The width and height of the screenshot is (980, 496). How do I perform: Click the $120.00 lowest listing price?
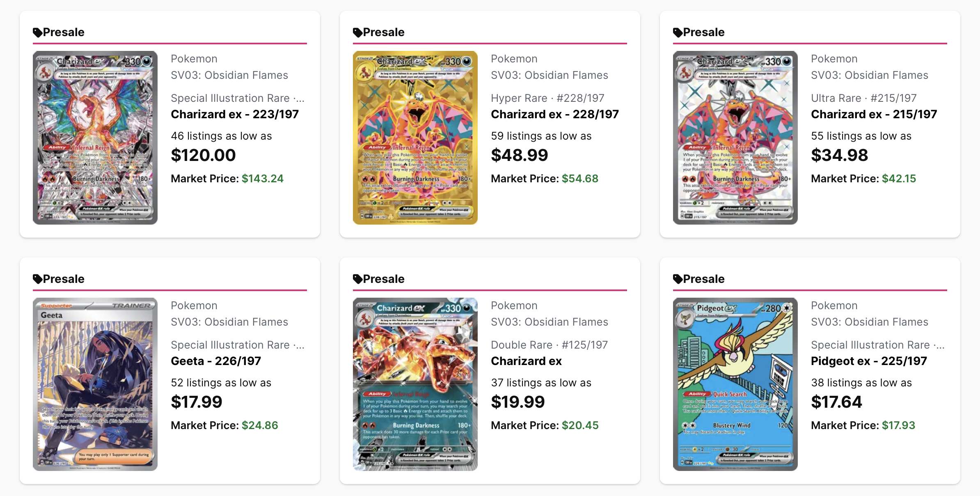pyautogui.click(x=204, y=155)
